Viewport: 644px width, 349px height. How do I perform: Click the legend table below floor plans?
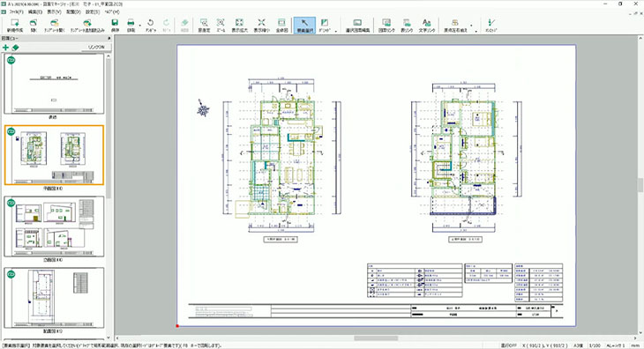(415, 280)
